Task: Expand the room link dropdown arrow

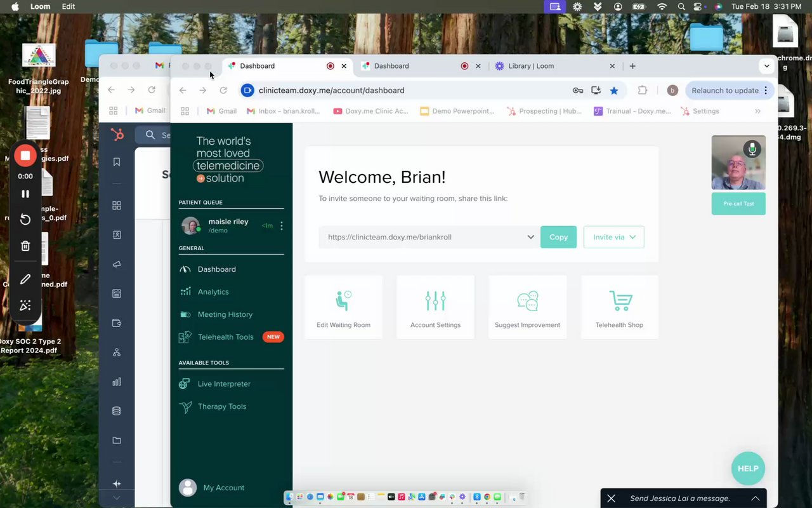Action: 530,237
